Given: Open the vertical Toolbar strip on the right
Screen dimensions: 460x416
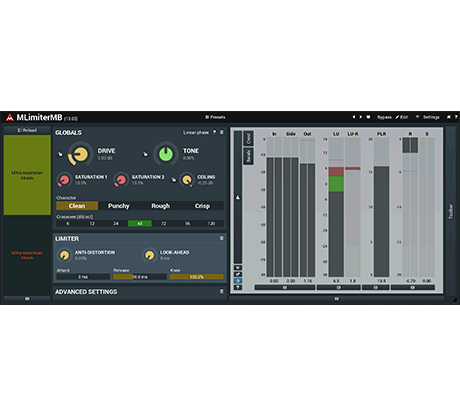Looking at the screenshot, I should [x=451, y=211].
